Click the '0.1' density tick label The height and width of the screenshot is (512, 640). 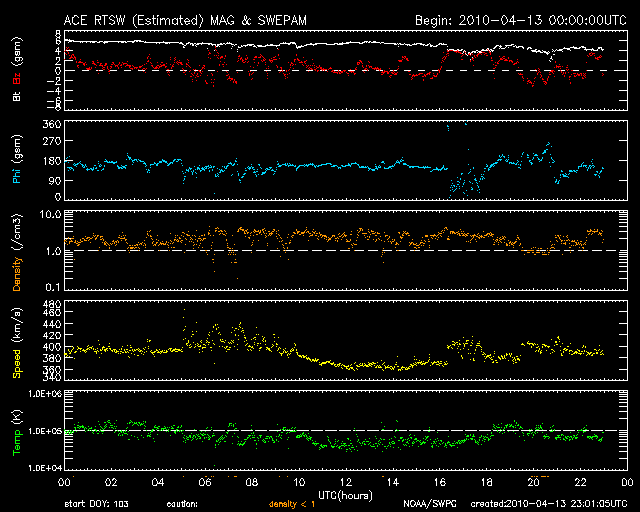[x=53, y=287]
